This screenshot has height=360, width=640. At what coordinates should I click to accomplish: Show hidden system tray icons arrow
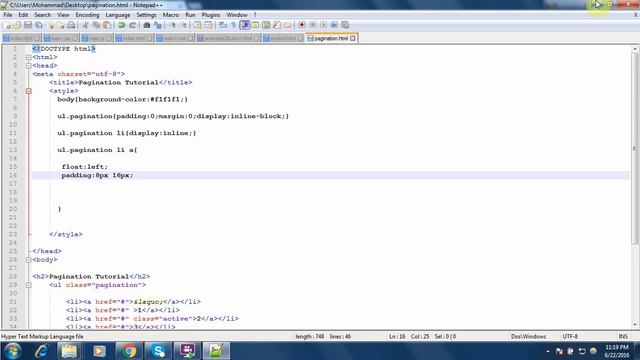click(x=548, y=351)
